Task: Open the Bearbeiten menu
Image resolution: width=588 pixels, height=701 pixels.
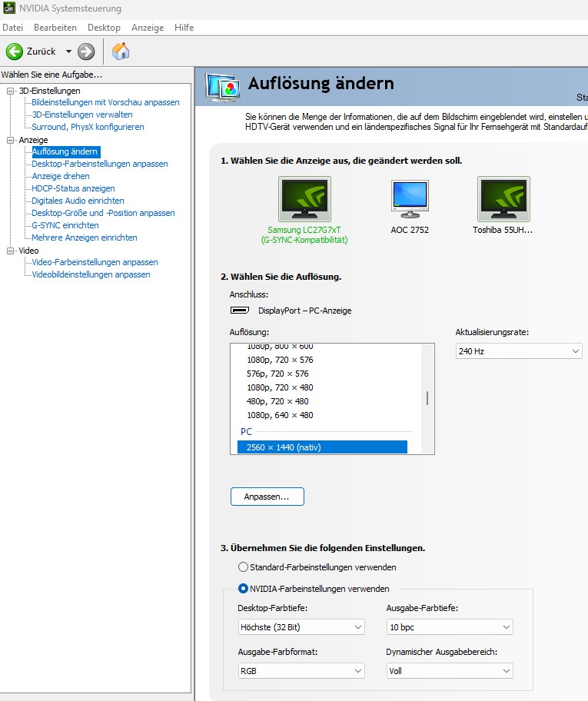Action: point(55,27)
